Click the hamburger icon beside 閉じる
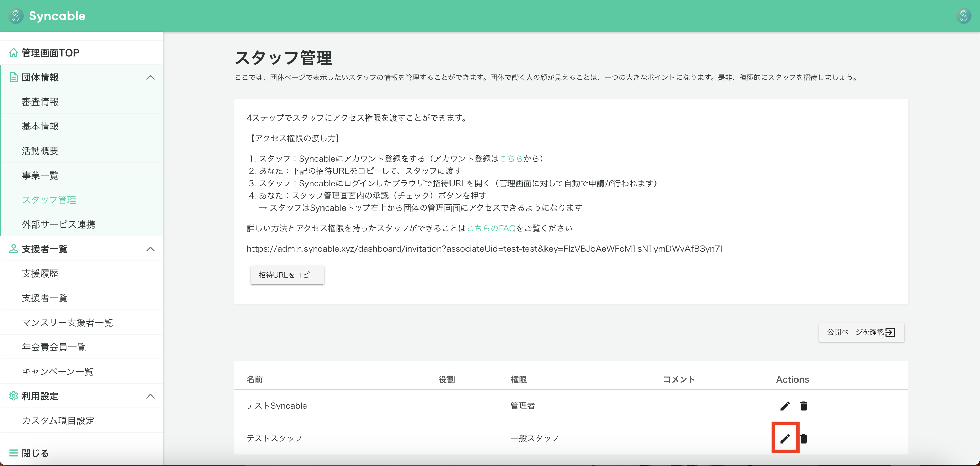 [13, 453]
